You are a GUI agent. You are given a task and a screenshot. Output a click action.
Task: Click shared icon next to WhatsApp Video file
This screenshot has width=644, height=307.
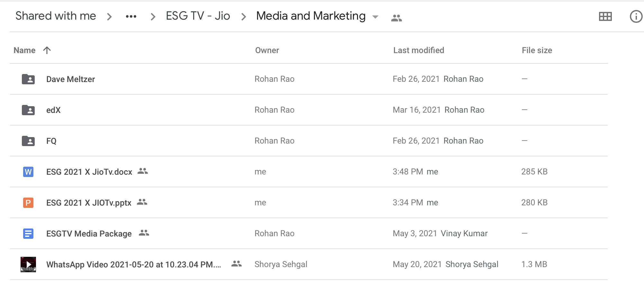tap(237, 264)
